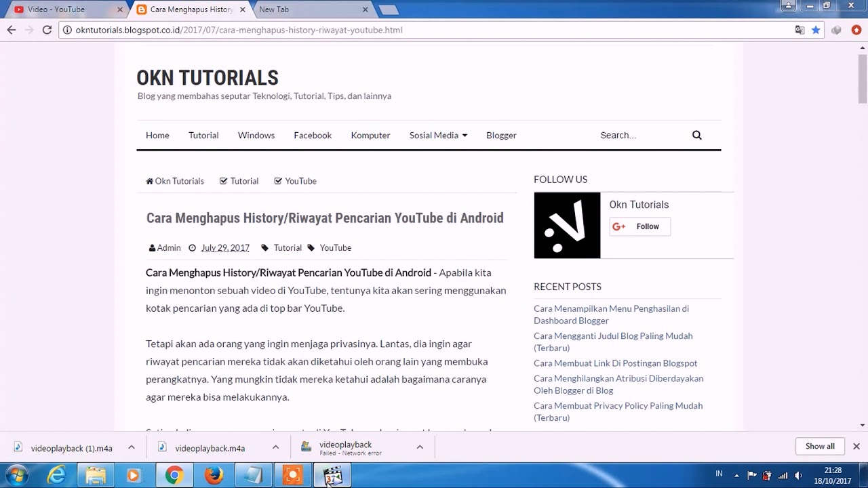Open post Cara Mengganti Judul Blog Paling Mudah

tap(613, 342)
